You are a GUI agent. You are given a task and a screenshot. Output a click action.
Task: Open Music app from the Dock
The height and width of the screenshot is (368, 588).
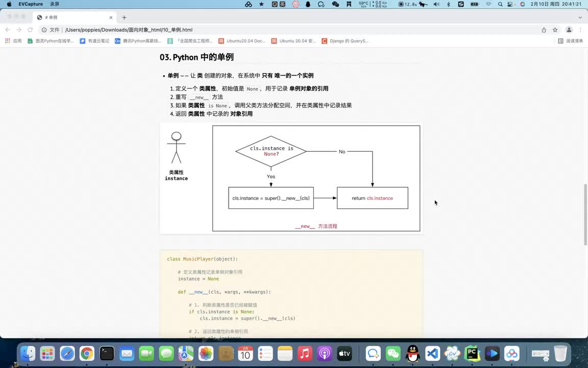click(305, 353)
